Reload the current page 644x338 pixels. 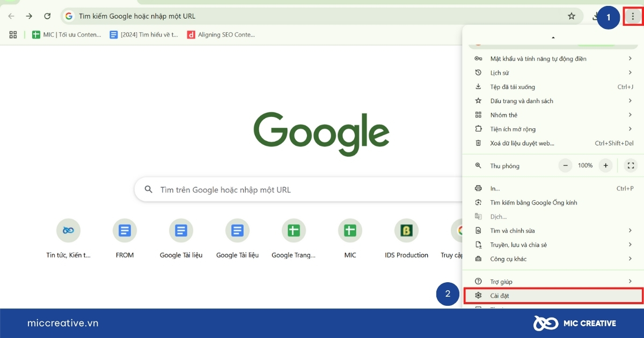[x=47, y=16]
